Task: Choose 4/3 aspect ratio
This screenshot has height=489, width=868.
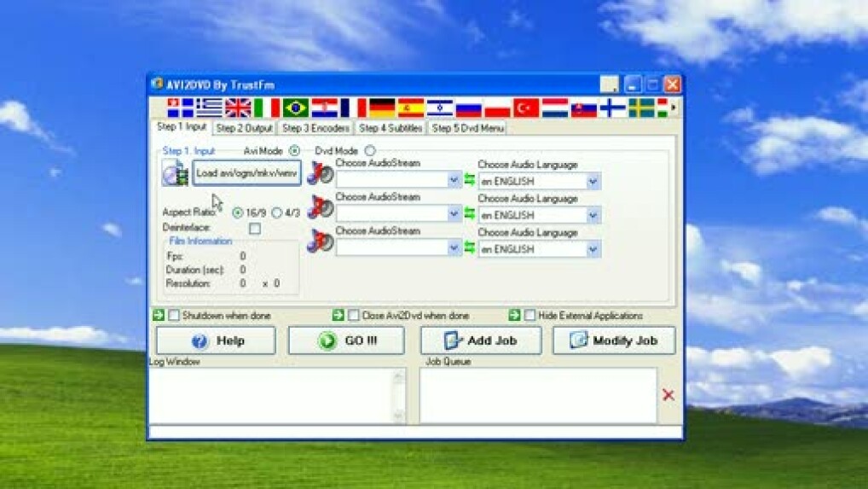Action: tap(277, 212)
